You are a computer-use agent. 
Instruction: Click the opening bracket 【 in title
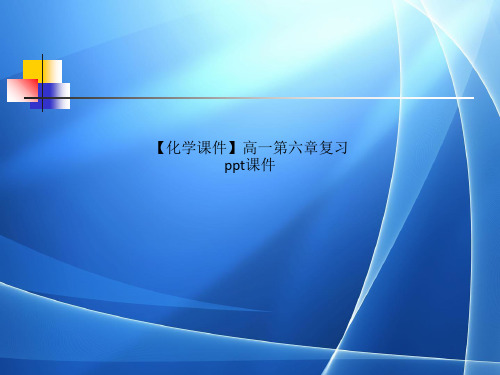click(160, 148)
